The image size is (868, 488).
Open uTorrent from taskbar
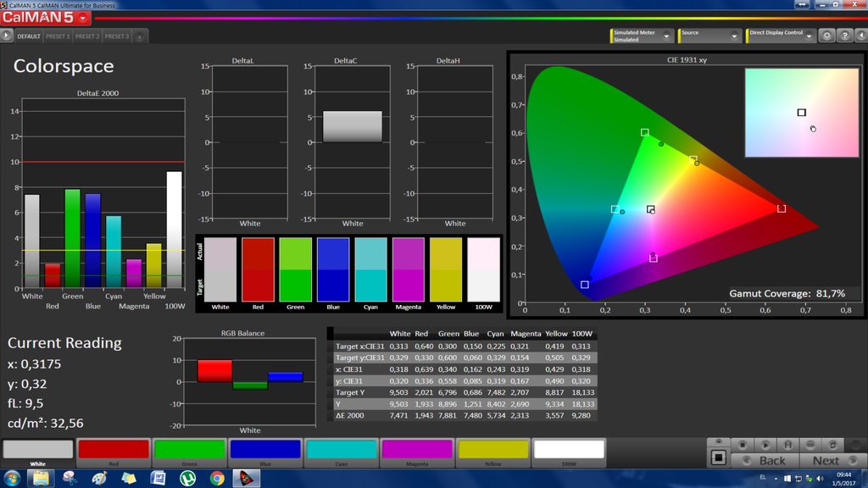click(x=187, y=478)
